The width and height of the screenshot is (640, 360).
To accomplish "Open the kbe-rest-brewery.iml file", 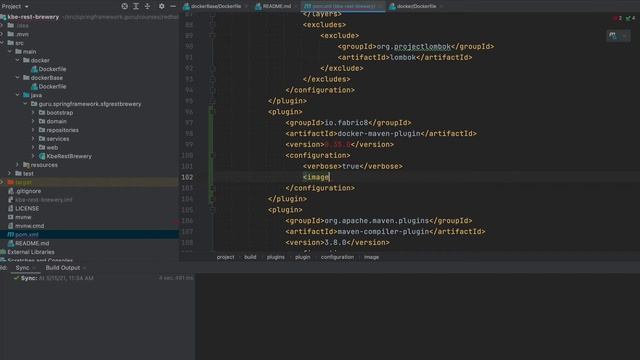I will (x=40, y=200).
